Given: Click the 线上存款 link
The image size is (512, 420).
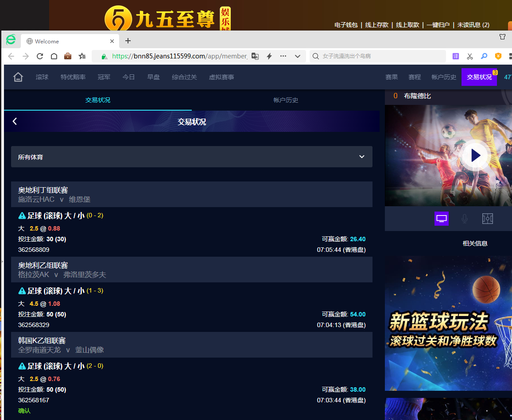Looking at the screenshot, I should tap(376, 25).
